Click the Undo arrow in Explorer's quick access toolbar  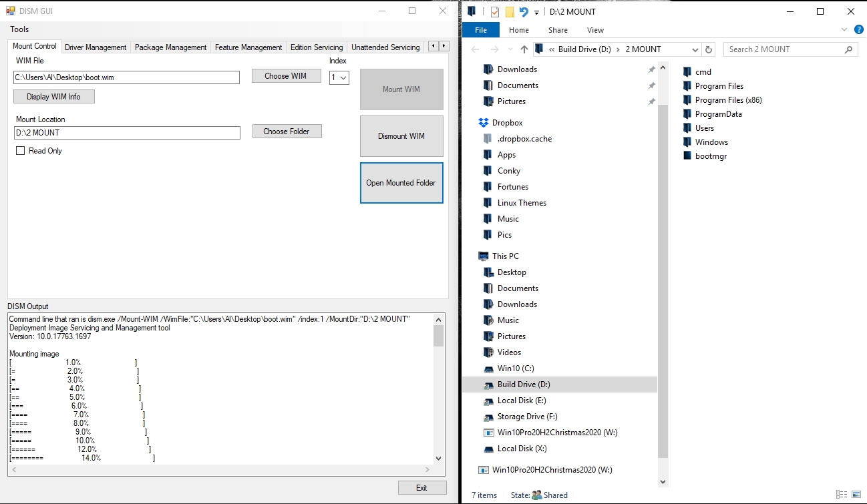coord(524,12)
